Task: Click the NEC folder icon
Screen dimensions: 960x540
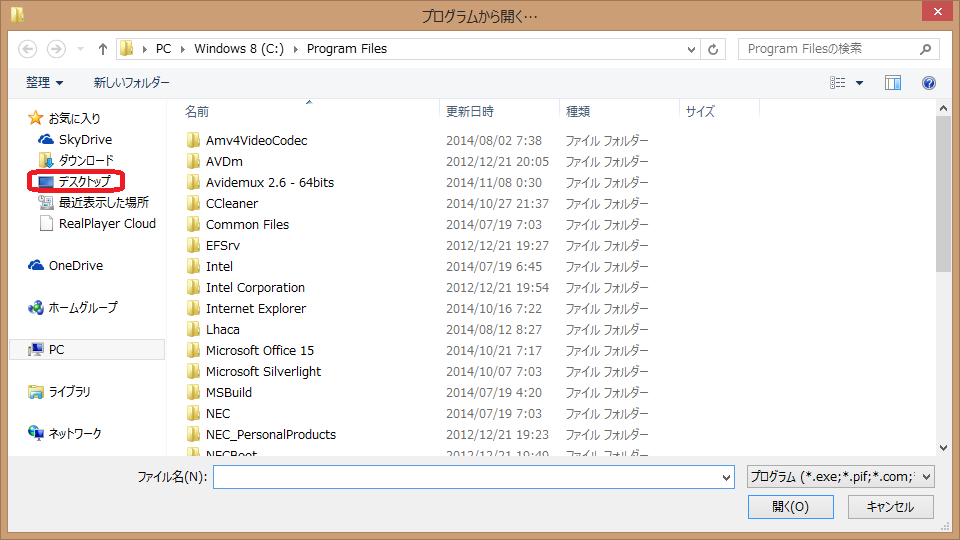Action: 193,413
